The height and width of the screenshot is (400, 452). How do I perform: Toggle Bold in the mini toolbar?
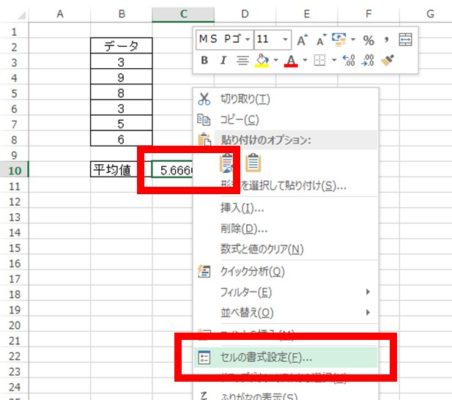pos(204,60)
